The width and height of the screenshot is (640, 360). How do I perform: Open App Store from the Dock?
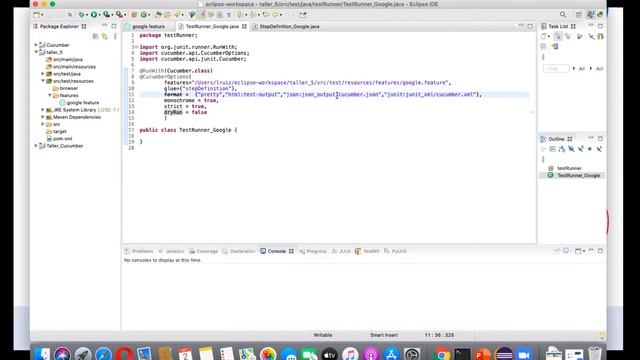tap(391, 354)
